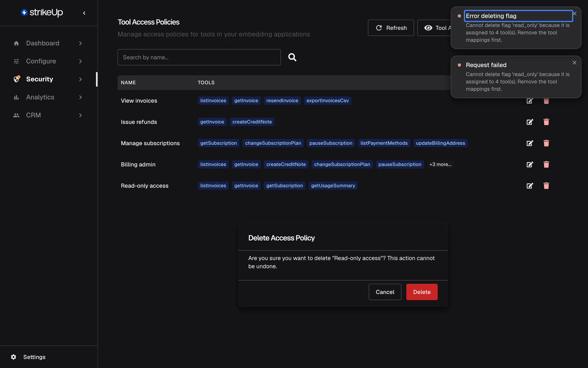Click the getUsageSummary tag

pos(333,186)
